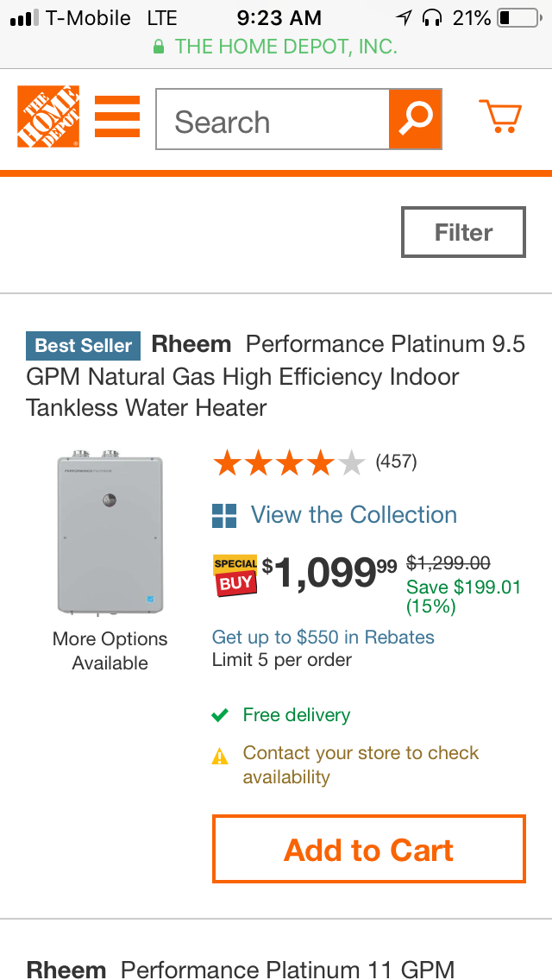The width and height of the screenshot is (552, 980).
Task: Click the (457) reviews count
Action: [x=396, y=462]
